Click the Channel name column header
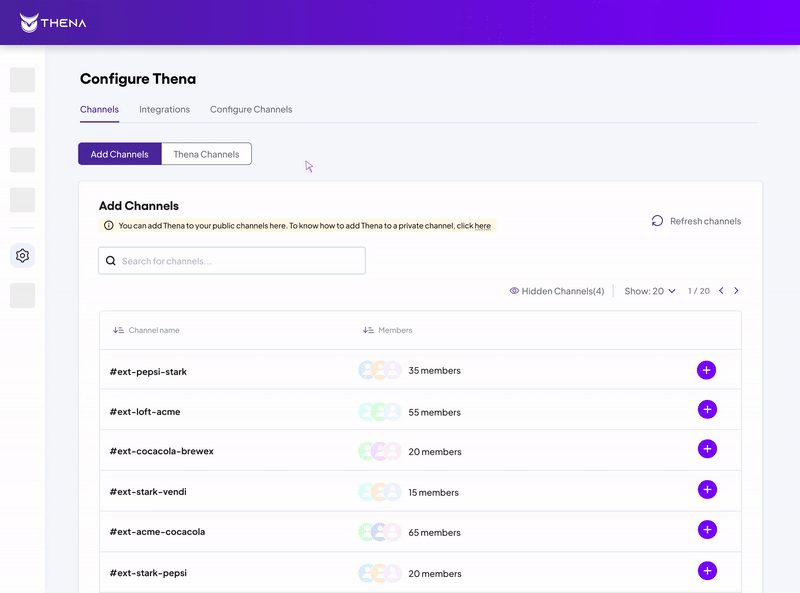This screenshot has width=800, height=593. click(x=154, y=330)
